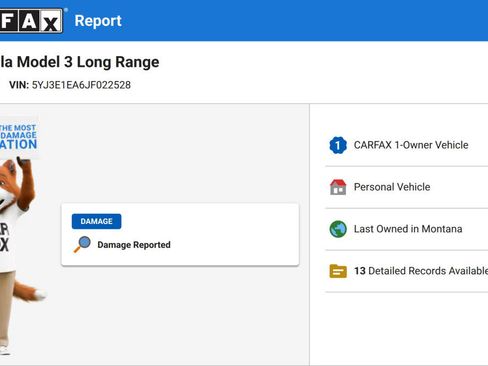Select Last Owned in Montana row

coord(407,229)
